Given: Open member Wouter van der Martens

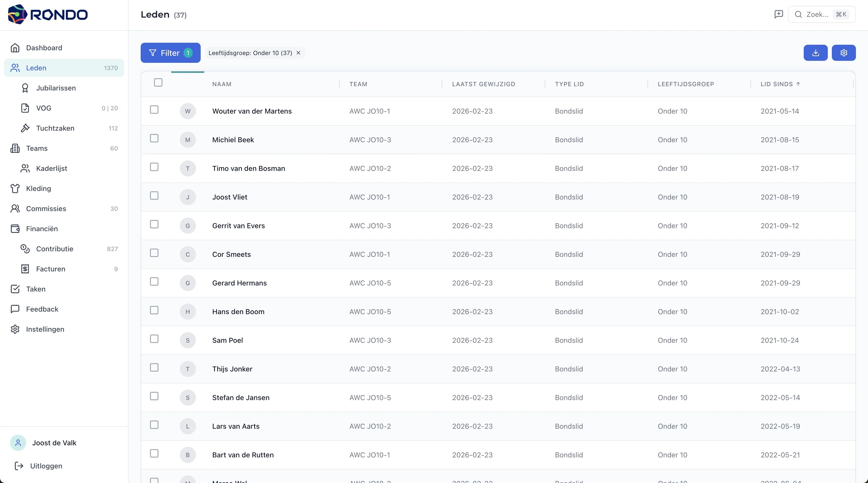Looking at the screenshot, I should (252, 111).
